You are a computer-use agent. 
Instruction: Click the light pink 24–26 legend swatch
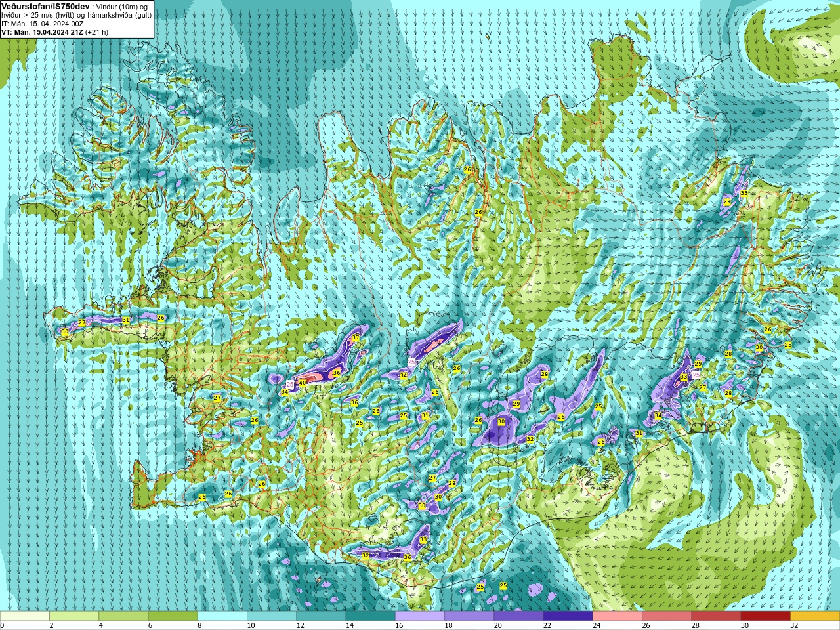pyautogui.click(x=618, y=616)
